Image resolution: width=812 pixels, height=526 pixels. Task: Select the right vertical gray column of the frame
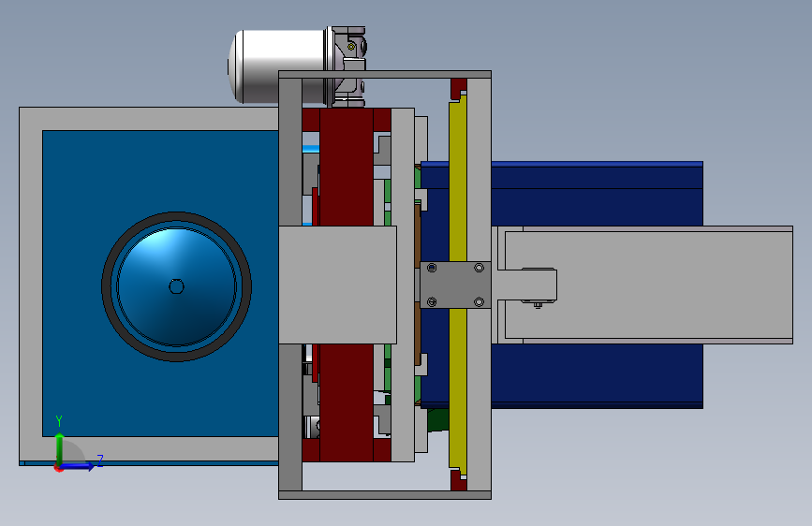pyautogui.click(x=479, y=171)
